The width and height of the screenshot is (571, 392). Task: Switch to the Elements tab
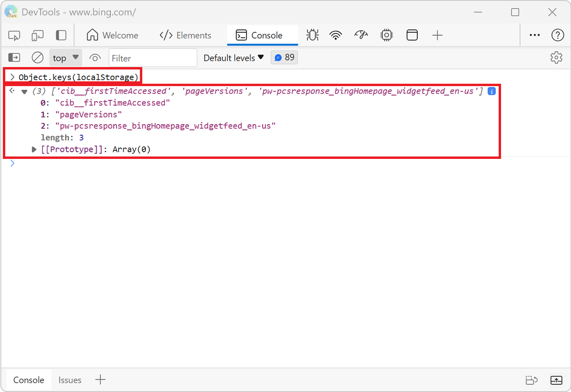pos(186,35)
